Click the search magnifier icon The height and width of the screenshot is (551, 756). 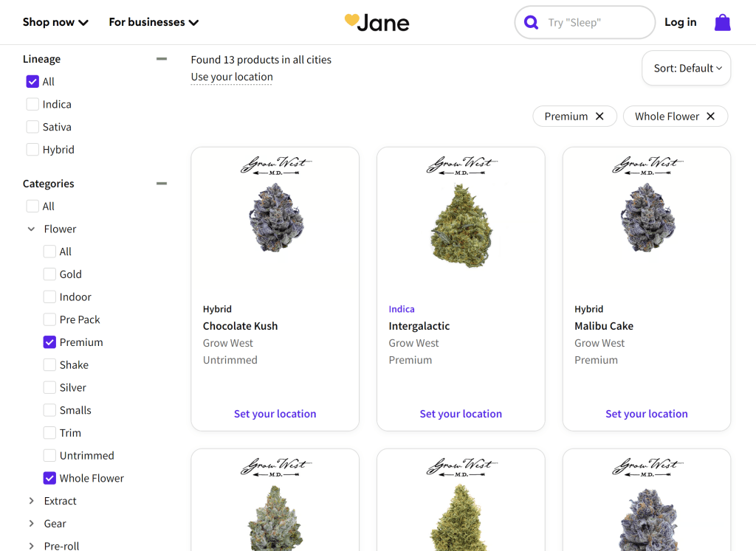pyautogui.click(x=531, y=23)
